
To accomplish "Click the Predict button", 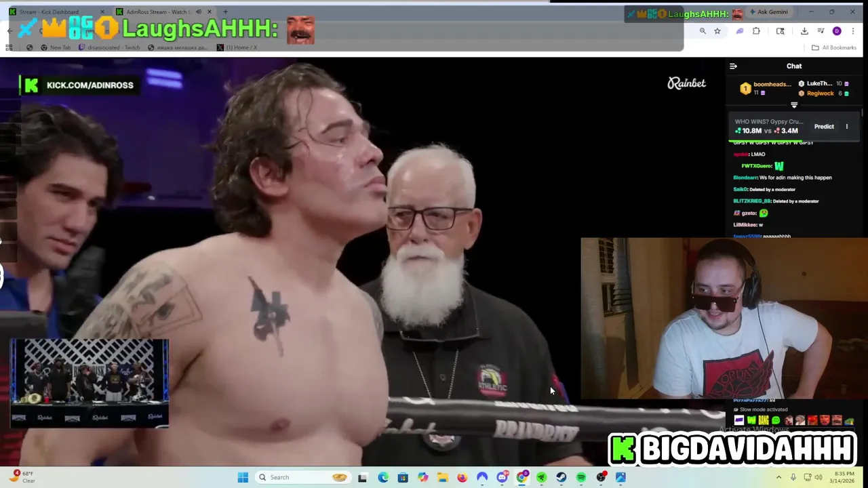I will [824, 127].
